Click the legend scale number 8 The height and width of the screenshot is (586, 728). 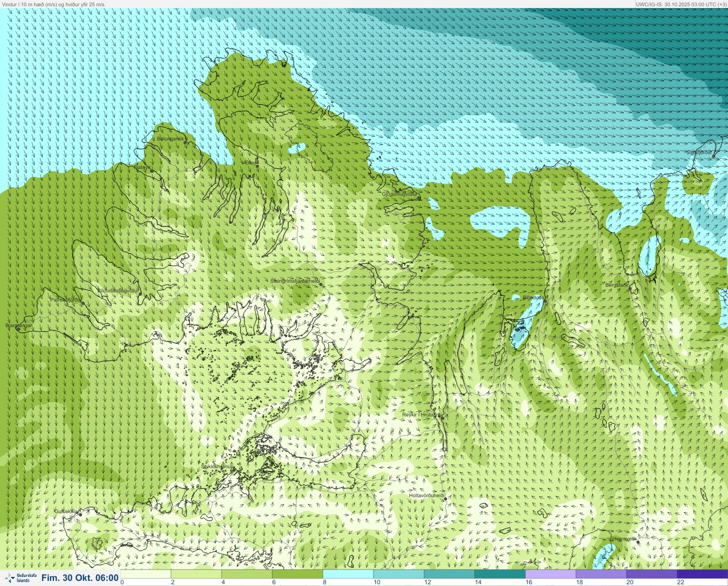coord(324,582)
